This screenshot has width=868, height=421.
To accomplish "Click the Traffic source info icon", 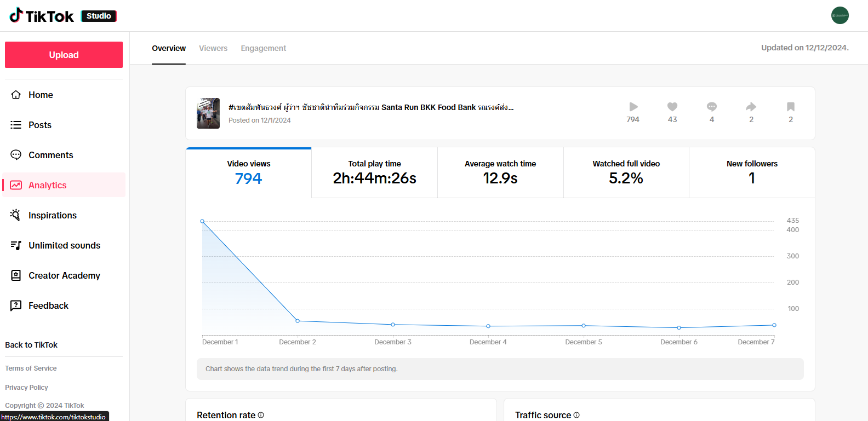I will (x=576, y=415).
